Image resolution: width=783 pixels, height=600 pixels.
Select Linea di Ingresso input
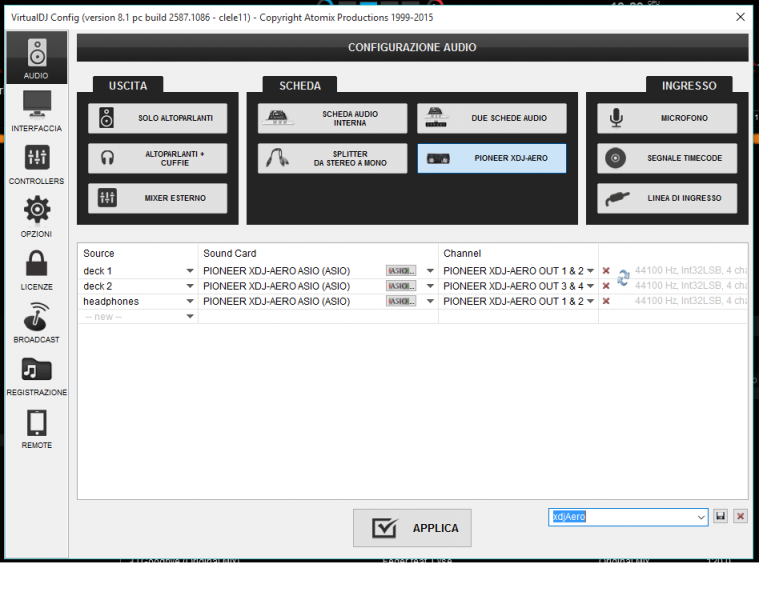(667, 198)
